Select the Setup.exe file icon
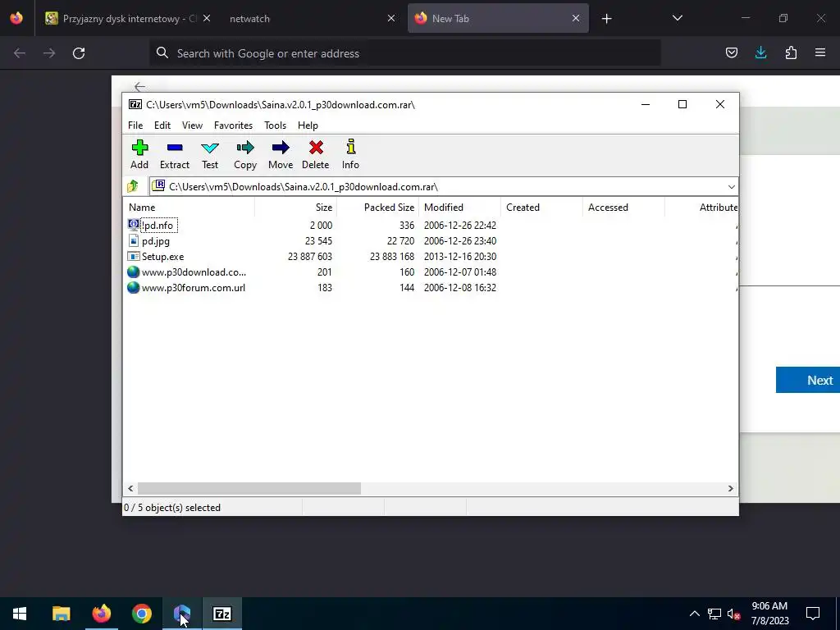The width and height of the screenshot is (840, 630). coord(134,256)
